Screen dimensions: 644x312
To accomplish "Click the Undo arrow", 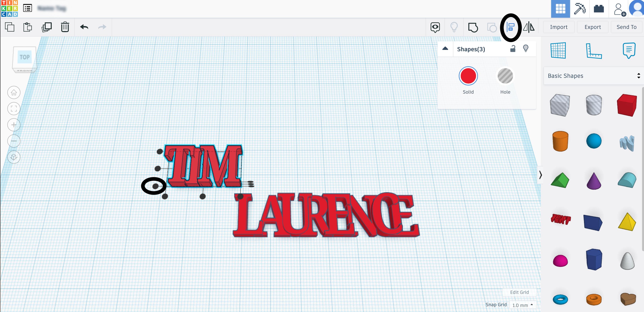I will [x=84, y=27].
